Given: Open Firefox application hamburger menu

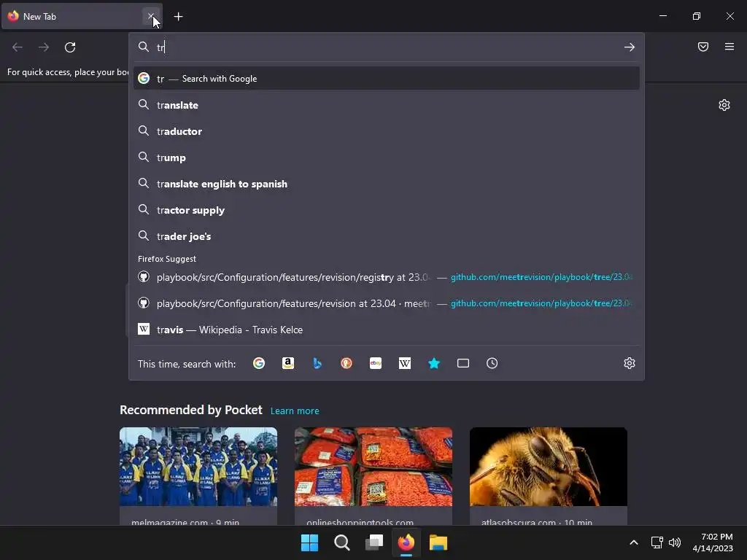Looking at the screenshot, I should [729, 47].
